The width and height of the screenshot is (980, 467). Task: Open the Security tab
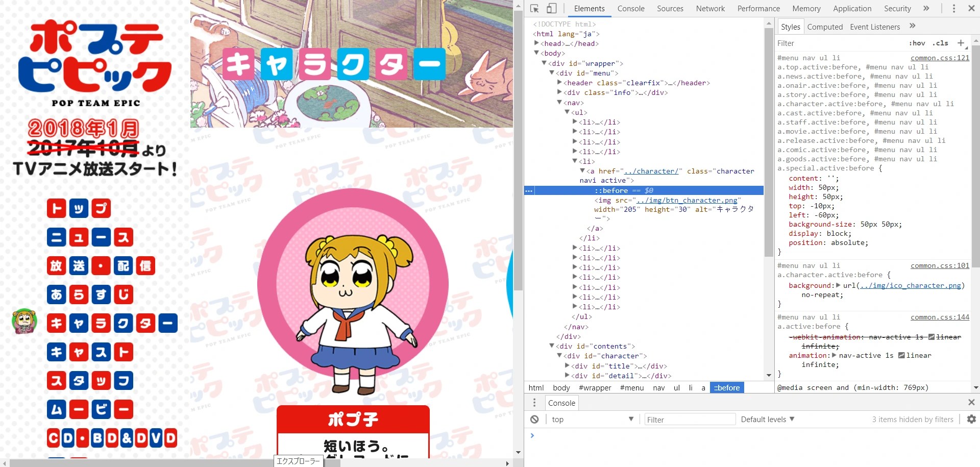click(897, 9)
